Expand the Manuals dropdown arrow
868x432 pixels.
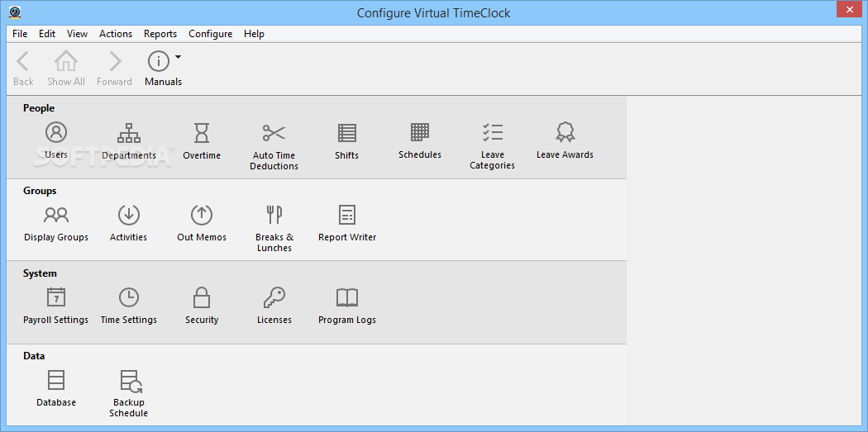(x=179, y=56)
